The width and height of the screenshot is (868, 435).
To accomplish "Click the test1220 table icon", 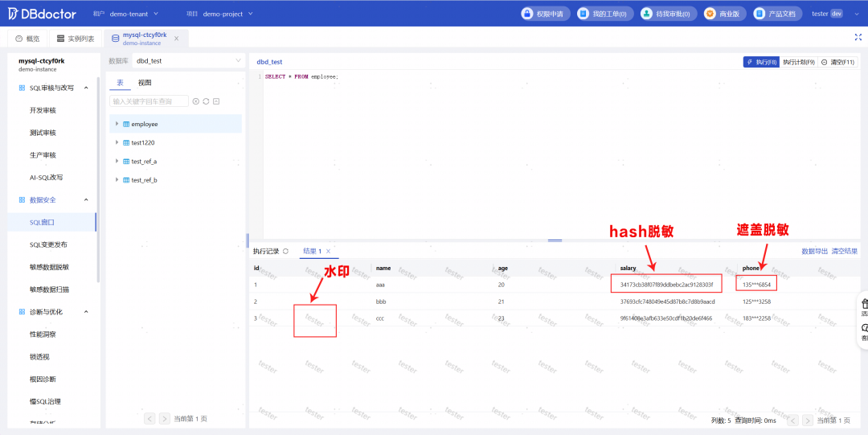I will (x=125, y=143).
